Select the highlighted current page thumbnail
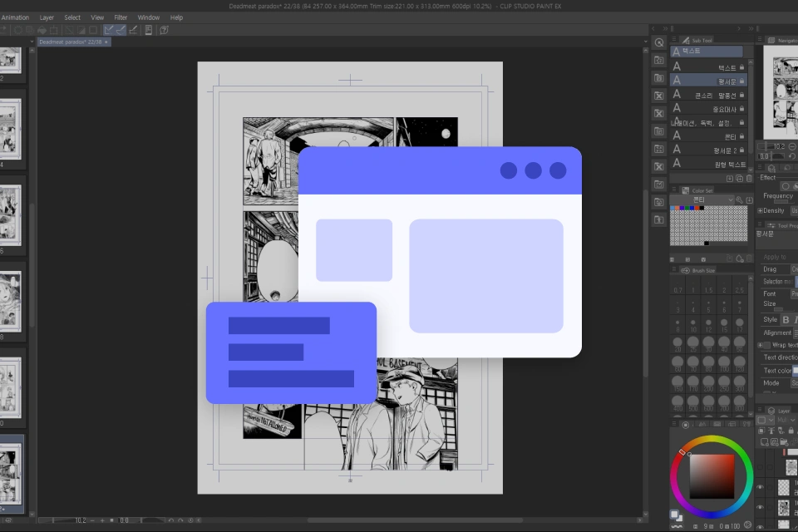The height and width of the screenshot is (532, 798). (x=11, y=474)
